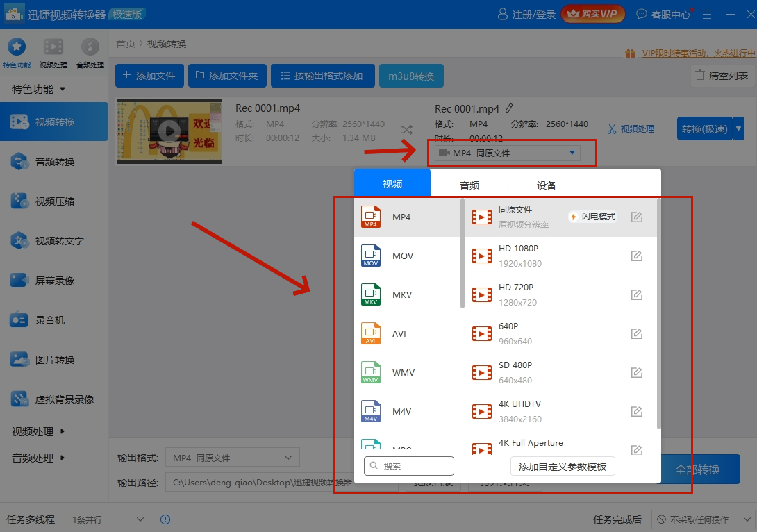
Task: Toggle 闪电模式 for the 同原文件 preset
Action: pyautogui.click(x=592, y=217)
